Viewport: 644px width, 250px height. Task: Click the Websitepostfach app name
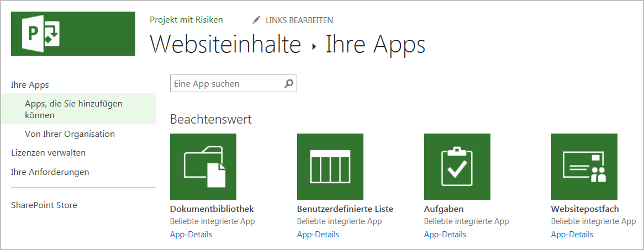tap(585, 209)
